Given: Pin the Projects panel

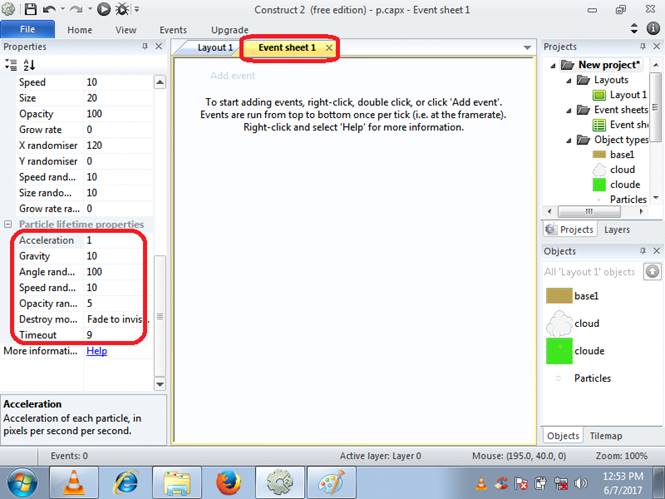Looking at the screenshot, I should 643,46.
